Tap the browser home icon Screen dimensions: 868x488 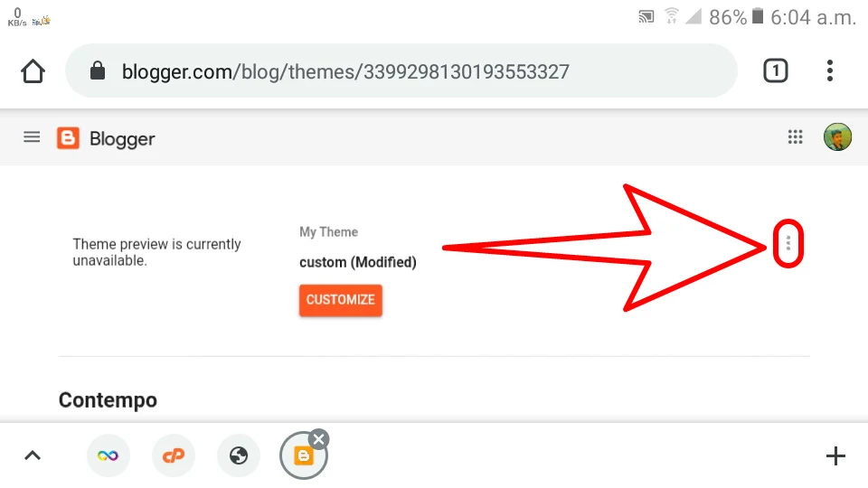click(33, 71)
